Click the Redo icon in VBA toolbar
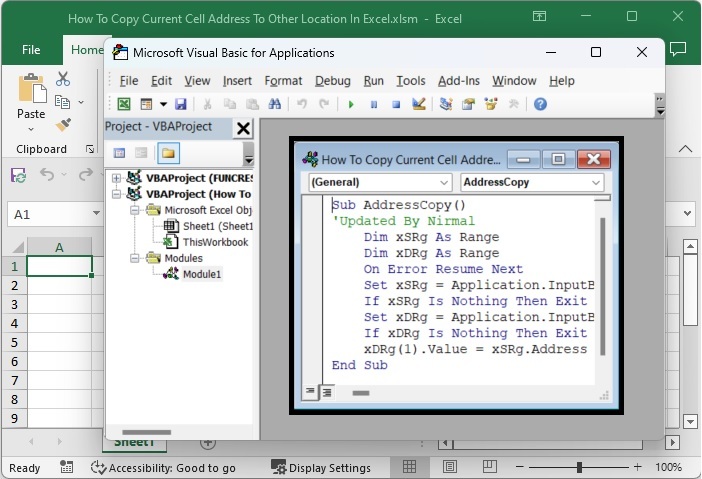This screenshot has width=702, height=479. [324, 104]
